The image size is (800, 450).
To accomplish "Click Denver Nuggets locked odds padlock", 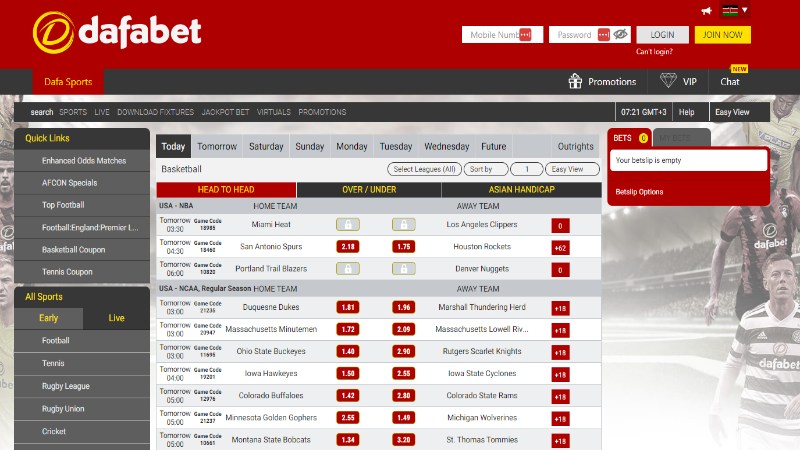I will 403,268.
